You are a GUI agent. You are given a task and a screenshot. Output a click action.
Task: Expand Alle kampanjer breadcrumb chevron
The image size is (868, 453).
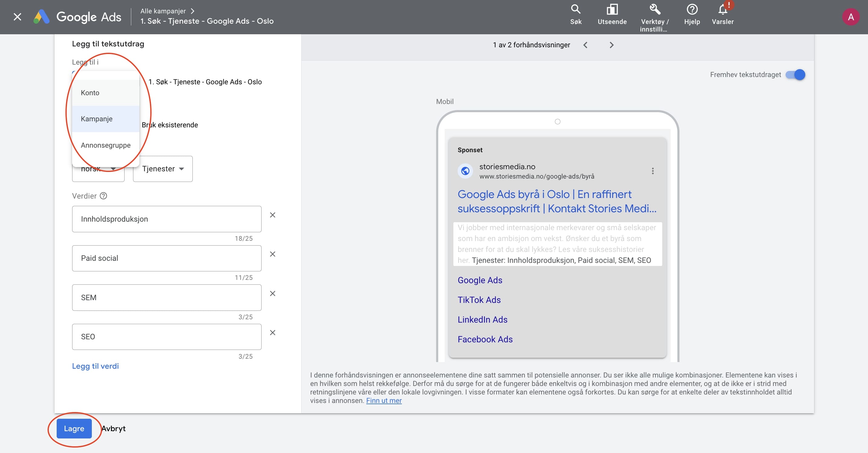(192, 11)
